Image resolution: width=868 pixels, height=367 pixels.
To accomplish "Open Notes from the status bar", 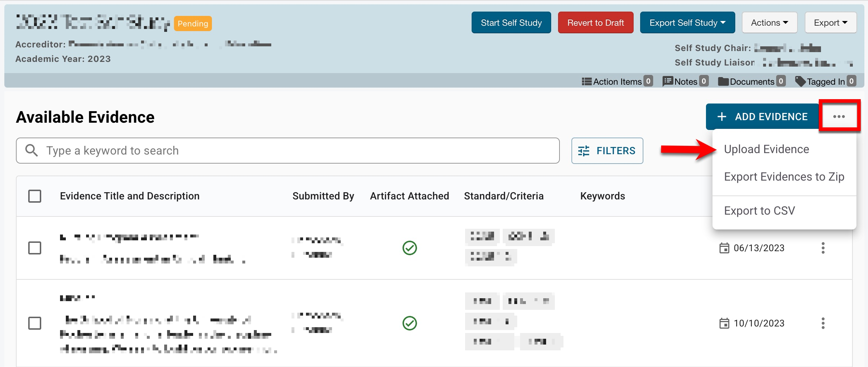I will 667,81.
